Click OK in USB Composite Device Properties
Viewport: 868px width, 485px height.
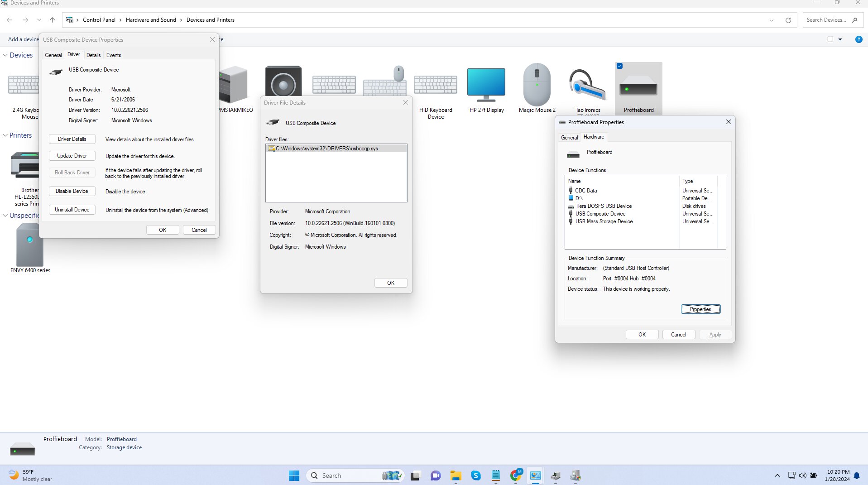coord(163,230)
